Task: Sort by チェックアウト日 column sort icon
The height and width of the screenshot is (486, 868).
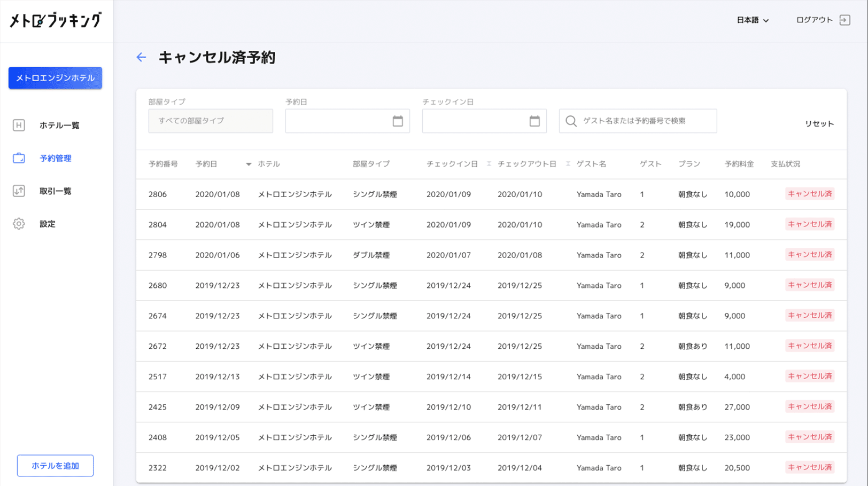Action: pyautogui.click(x=568, y=164)
